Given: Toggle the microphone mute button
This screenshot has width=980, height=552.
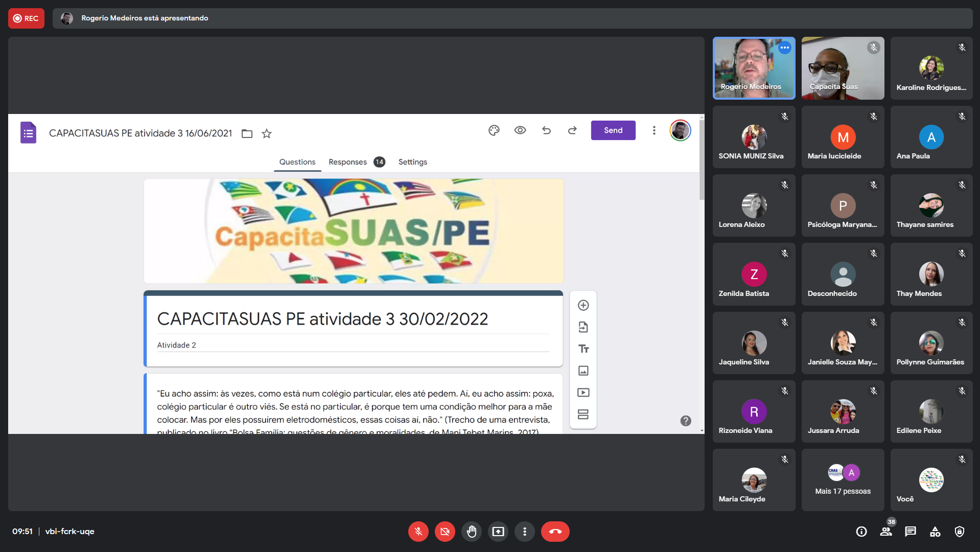Looking at the screenshot, I should 418,532.
